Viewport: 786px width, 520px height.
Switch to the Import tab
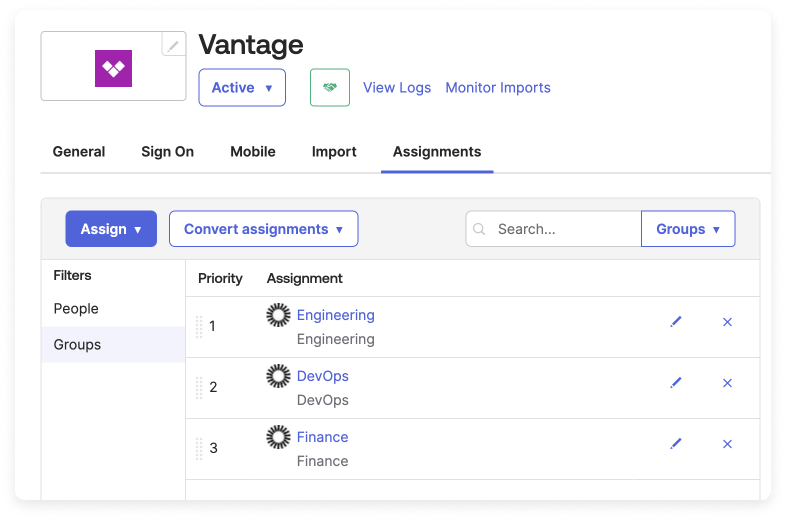pyautogui.click(x=334, y=152)
